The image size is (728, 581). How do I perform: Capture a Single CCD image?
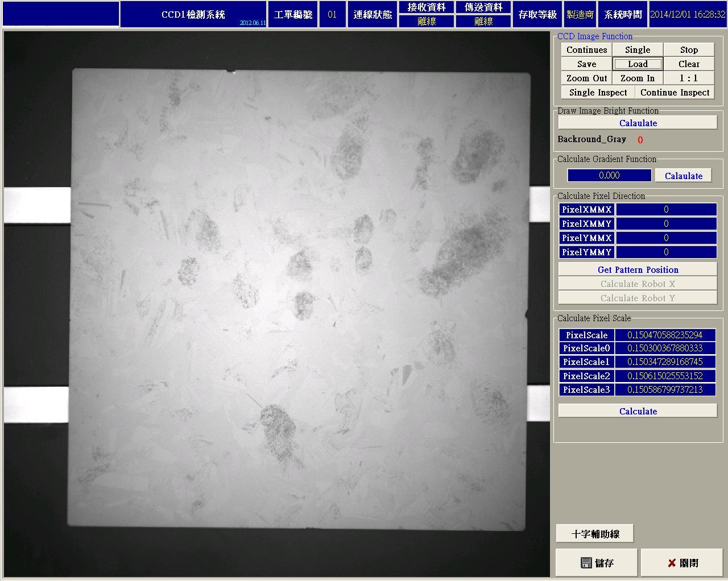coord(638,50)
